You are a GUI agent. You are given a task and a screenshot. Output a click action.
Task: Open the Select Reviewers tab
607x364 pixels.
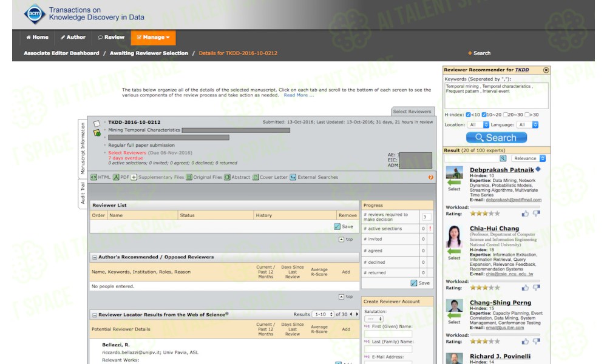pyautogui.click(x=412, y=112)
